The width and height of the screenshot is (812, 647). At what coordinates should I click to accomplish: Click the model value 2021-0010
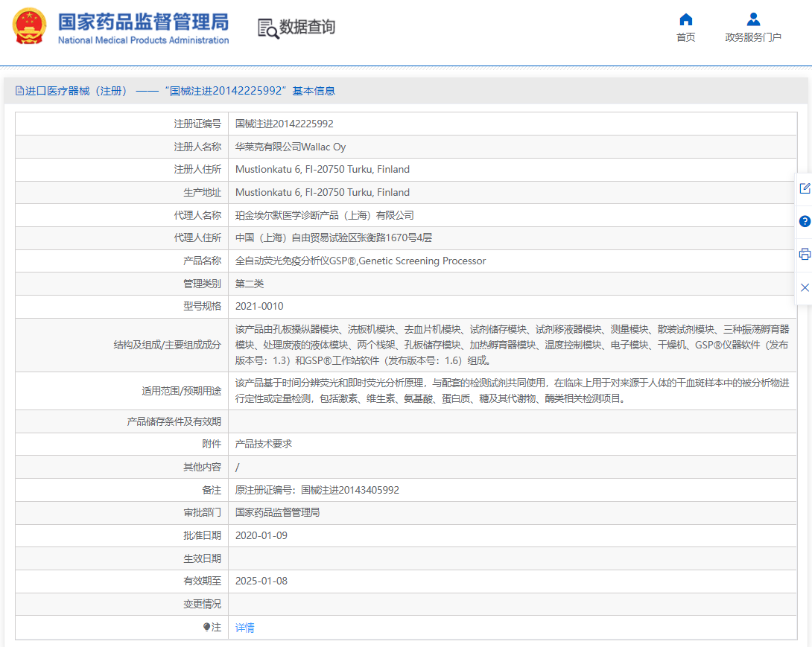pos(259,307)
